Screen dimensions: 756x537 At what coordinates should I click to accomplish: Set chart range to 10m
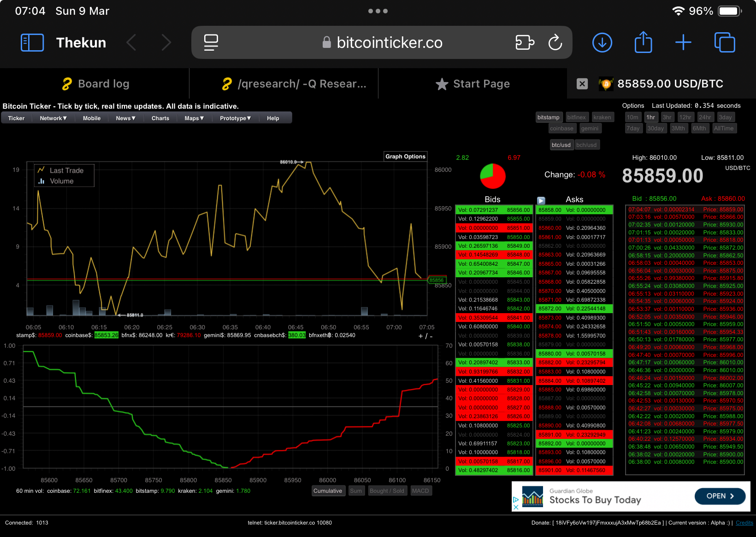point(632,117)
